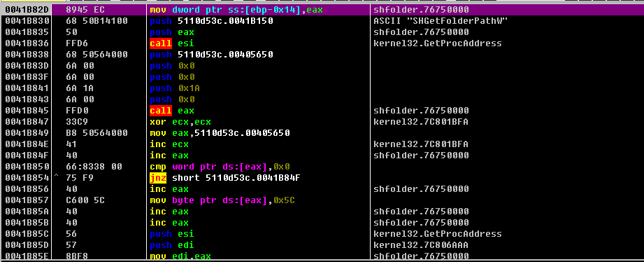The height and width of the screenshot is (262, 644).
Task: Click the kernel32.7C806AAA comment
Action: click(421, 245)
